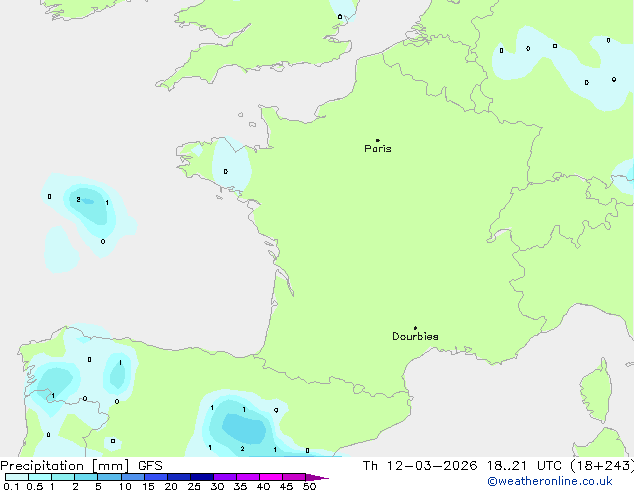This screenshot has height=490, width=634.
Task: Click the forecast date 'Th 12-03-2026' text
Action: click(x=420, y=466)
